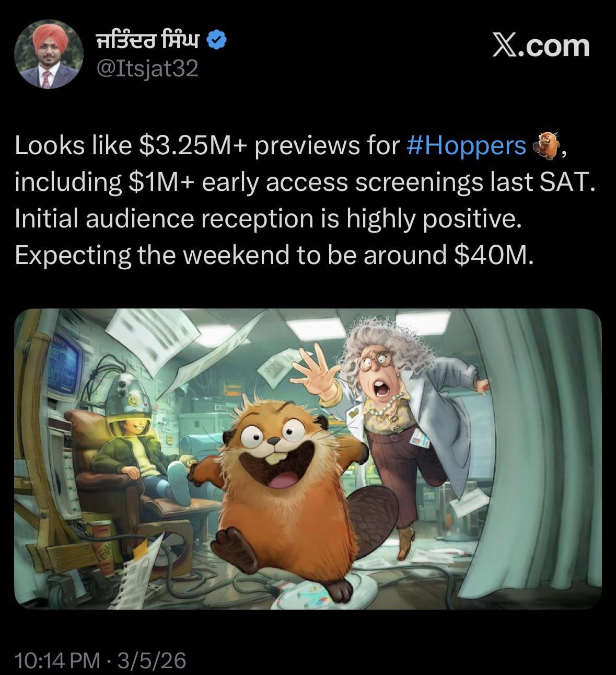Click the "$3.25M+ previews" tweet text line

[x=289, y=146]
